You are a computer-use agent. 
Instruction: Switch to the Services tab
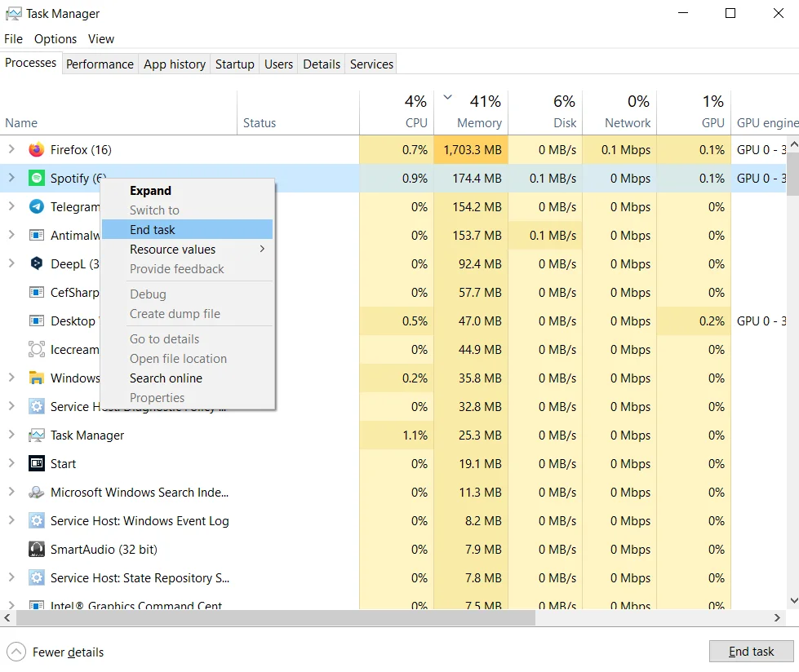click(x=371, y=64)
